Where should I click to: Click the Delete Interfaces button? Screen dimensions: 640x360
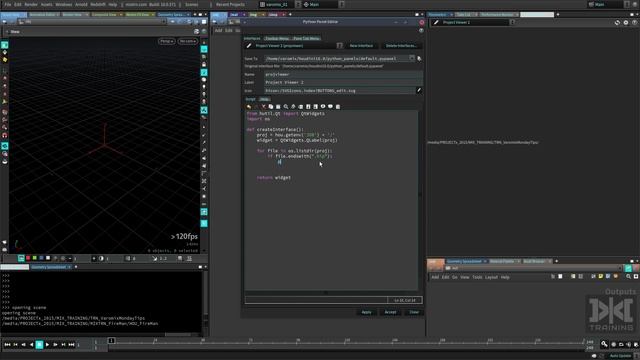point(401,46)
